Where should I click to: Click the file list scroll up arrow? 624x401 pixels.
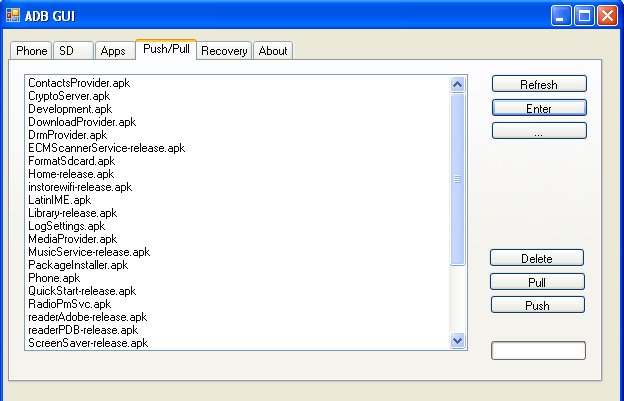tap(458, 84)
